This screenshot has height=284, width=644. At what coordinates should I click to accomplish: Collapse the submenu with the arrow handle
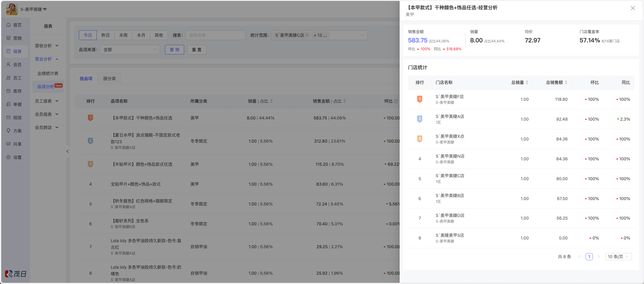coord(68,151)
